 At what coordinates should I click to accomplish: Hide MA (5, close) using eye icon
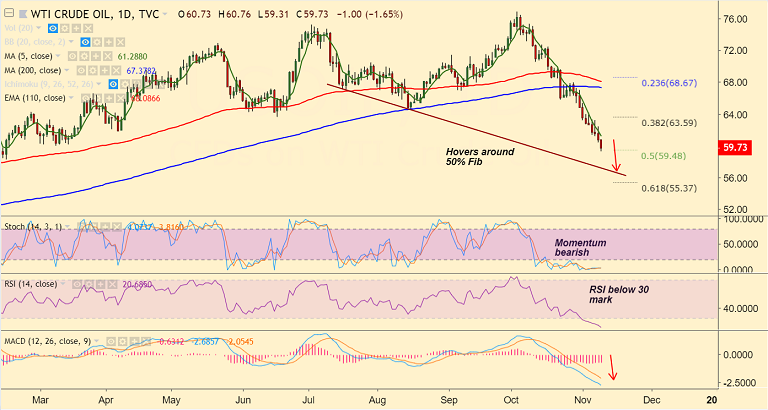point(72,56)
